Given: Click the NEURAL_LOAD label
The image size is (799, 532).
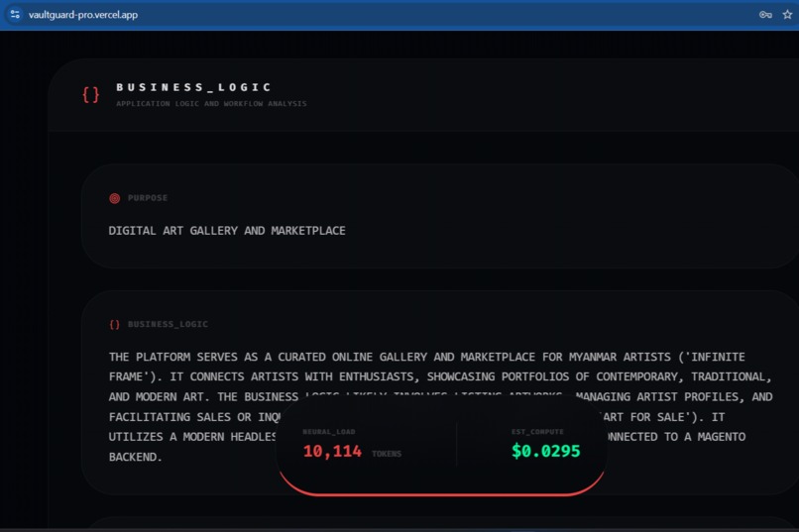Looking at the screenshot, I should [x=329, y=432].
